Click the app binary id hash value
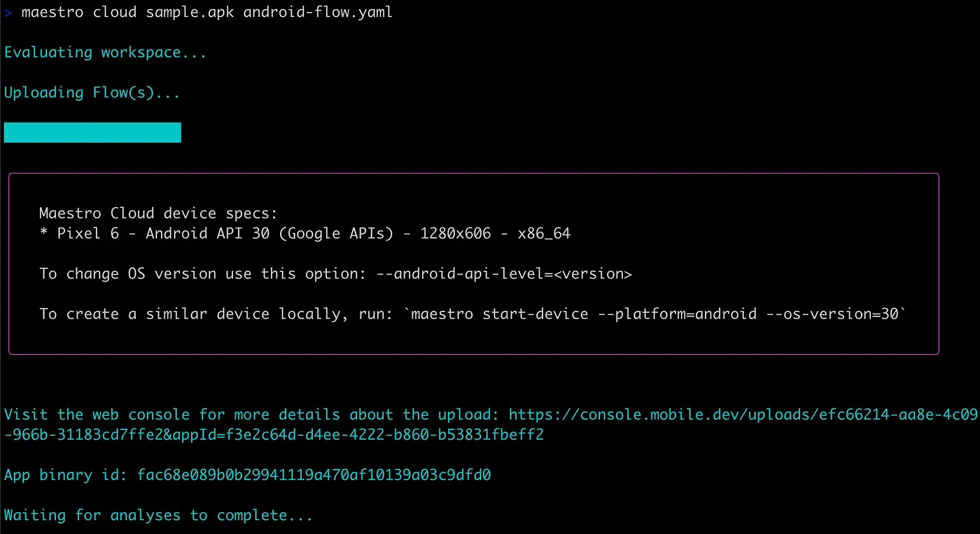This screenshot has height=534, width=980. point(314,475)
